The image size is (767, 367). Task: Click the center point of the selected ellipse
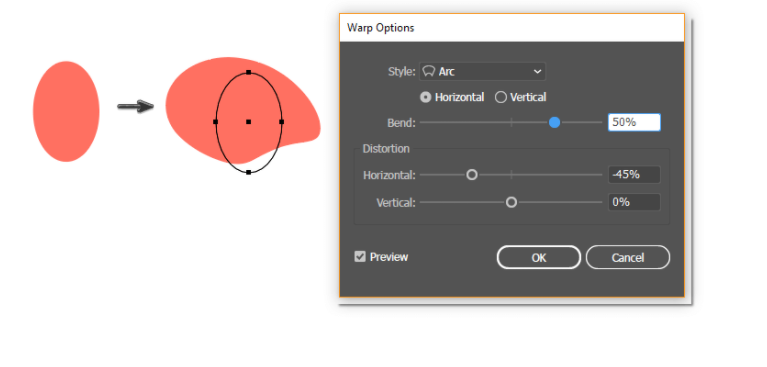tap(248, 121)
